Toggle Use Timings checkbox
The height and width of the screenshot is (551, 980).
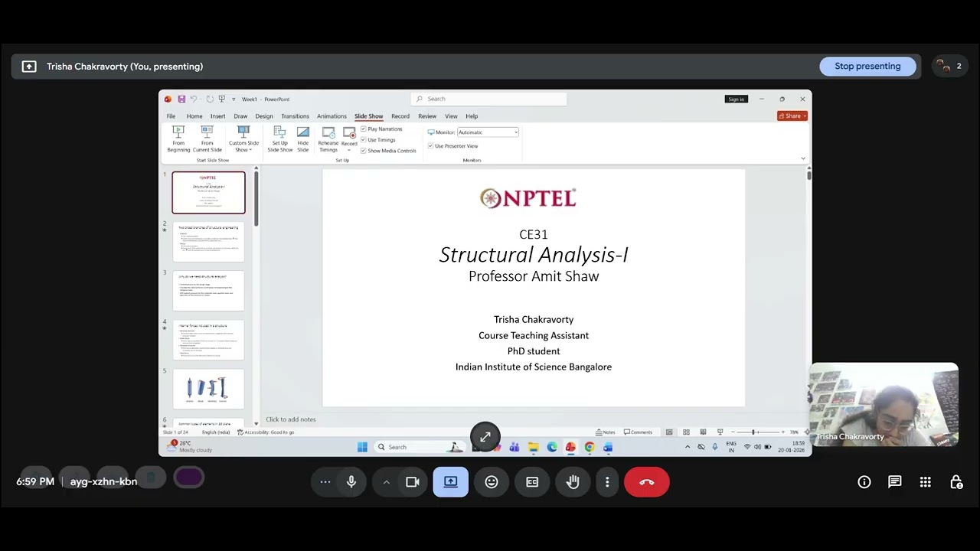364,140
